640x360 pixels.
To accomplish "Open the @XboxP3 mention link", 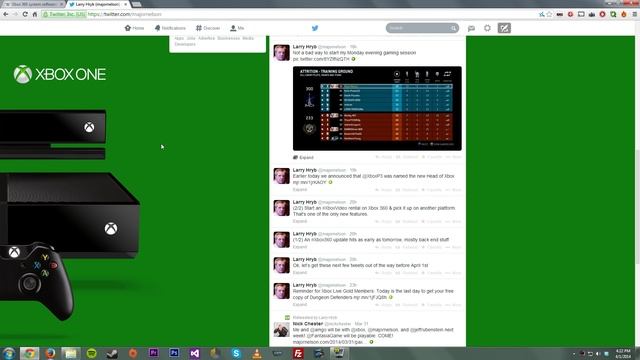I will click(373, 176).
